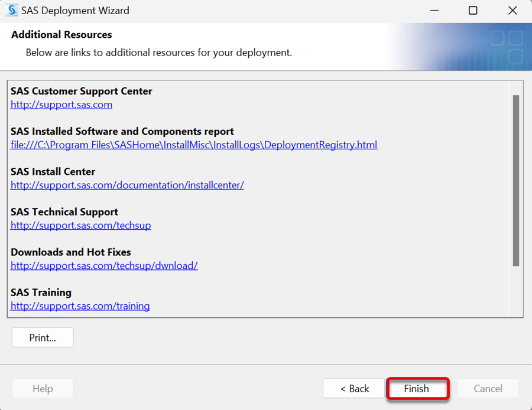Screen dimensions: 532x410
Task: Open the techsup/dwnload/ hot fixes link
Action: point(104,266)
